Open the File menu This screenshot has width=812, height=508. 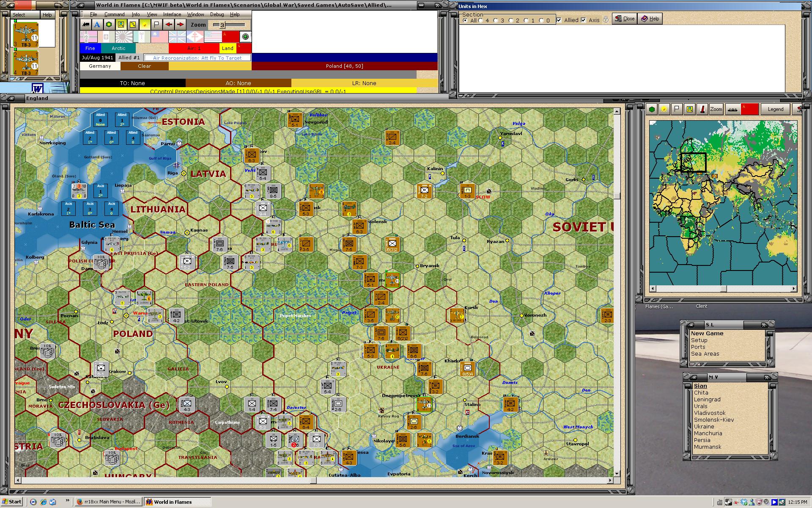(93, 14)
